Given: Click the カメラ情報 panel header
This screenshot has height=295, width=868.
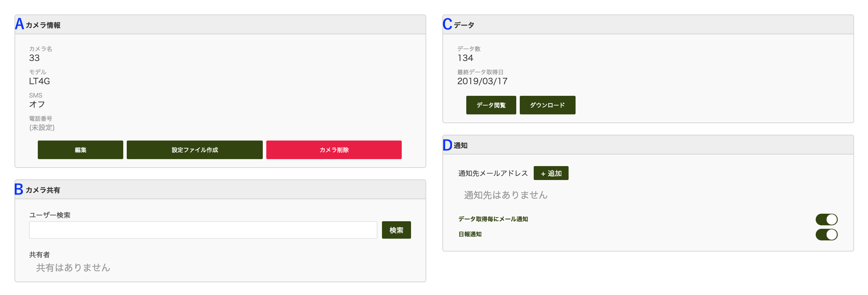Looking at the screenshot, I should [43, 25].
